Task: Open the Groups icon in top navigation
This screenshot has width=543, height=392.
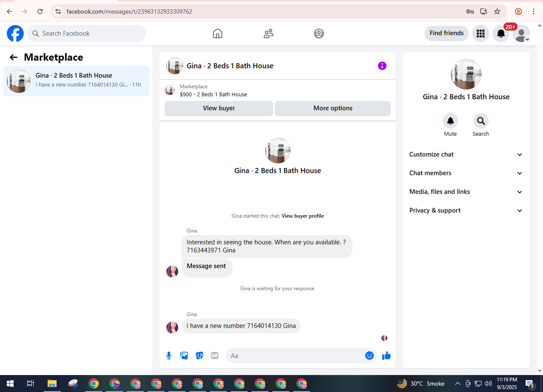Action: [319, 34]
